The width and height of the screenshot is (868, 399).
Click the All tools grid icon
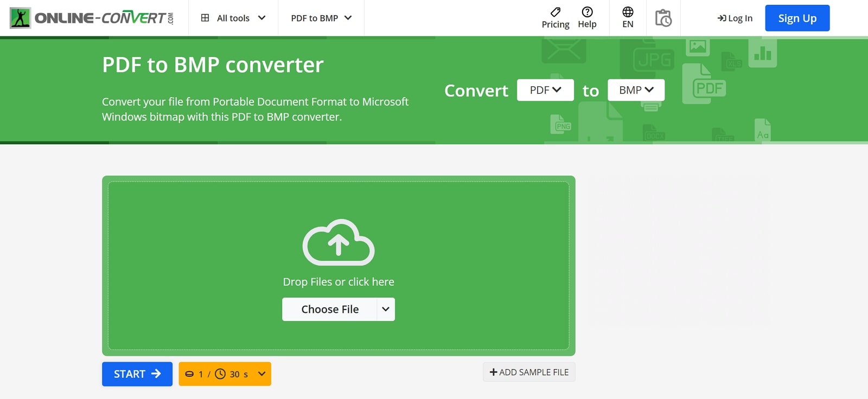tap(205, 18)
